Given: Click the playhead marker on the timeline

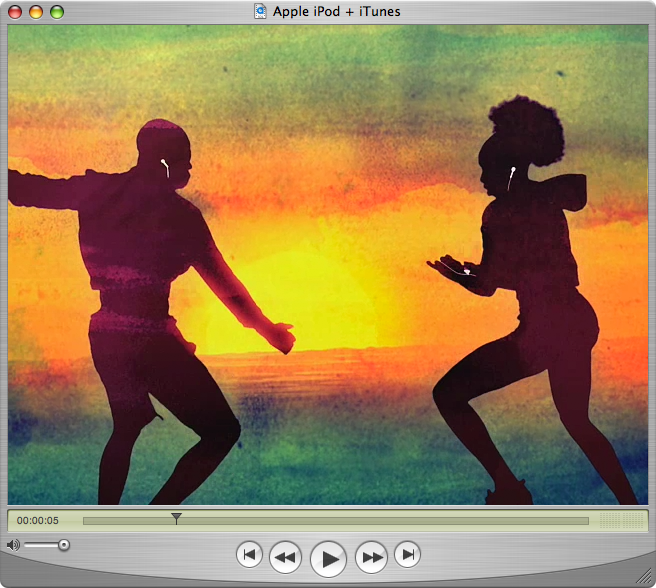Looking at the screenshot, I should point(177,518).
